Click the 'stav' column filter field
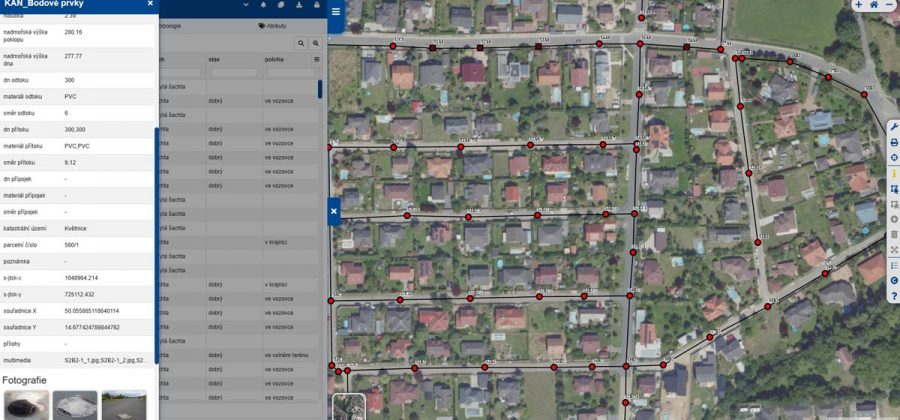The width and height of the screenshot is (900, 420). (x=232, y=73)
